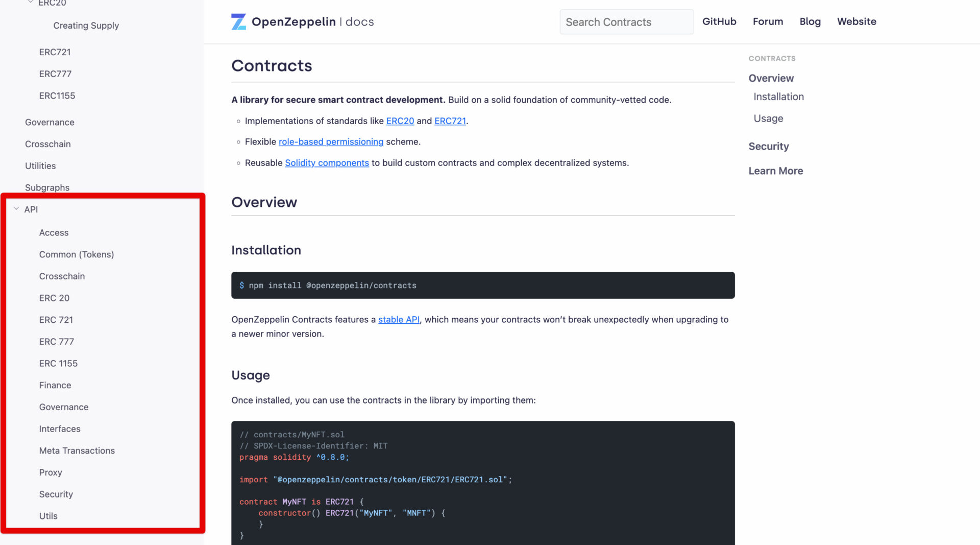The image size is (980, 545).
Task: Open role-based permissioning link
Action: [331, 142]
